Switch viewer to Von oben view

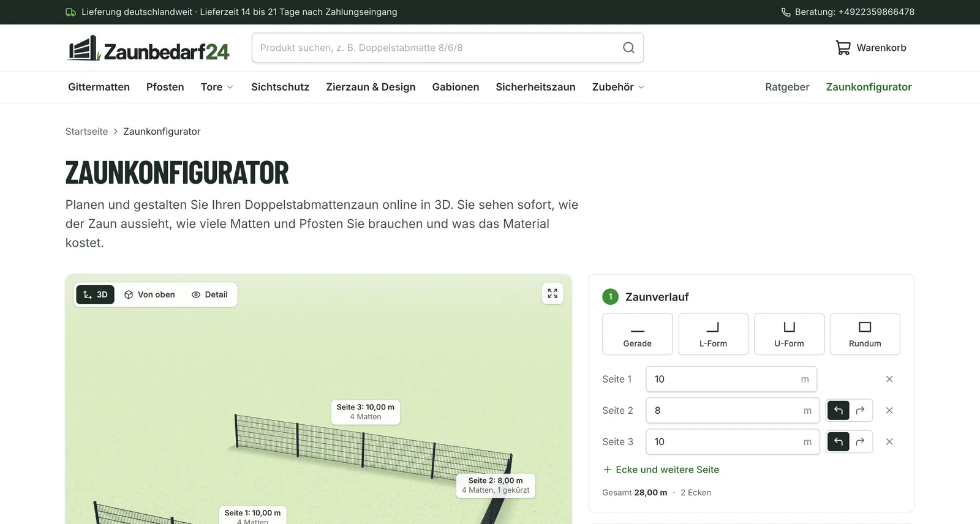click(149, 294)
